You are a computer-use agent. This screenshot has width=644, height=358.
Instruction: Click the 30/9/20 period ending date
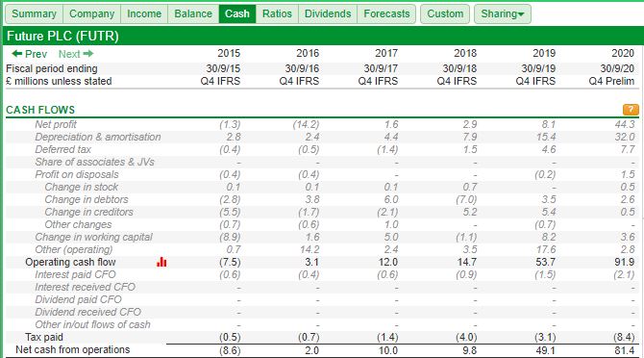point(617,68)
